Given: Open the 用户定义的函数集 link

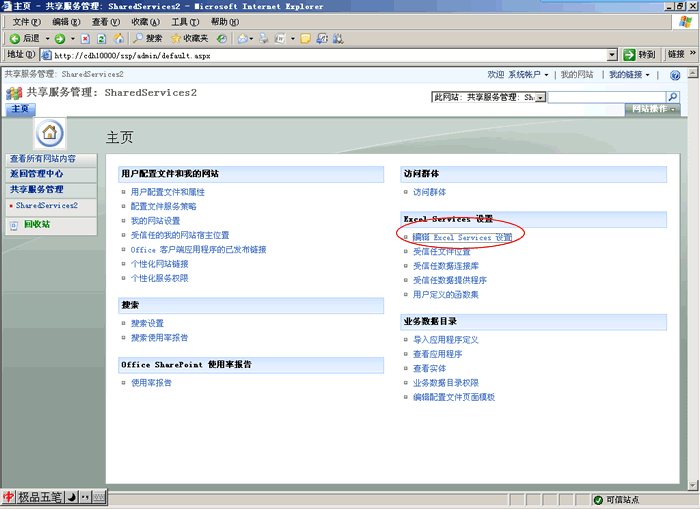Looking at the screenshot, I should (x=446, y=295).
